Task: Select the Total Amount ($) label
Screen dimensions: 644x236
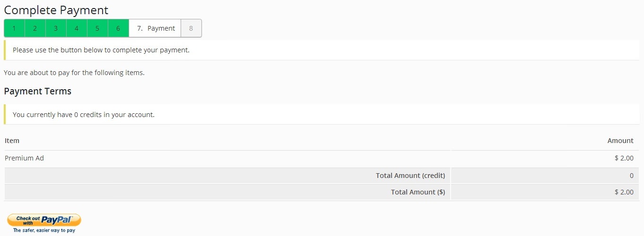Action: 418,192
